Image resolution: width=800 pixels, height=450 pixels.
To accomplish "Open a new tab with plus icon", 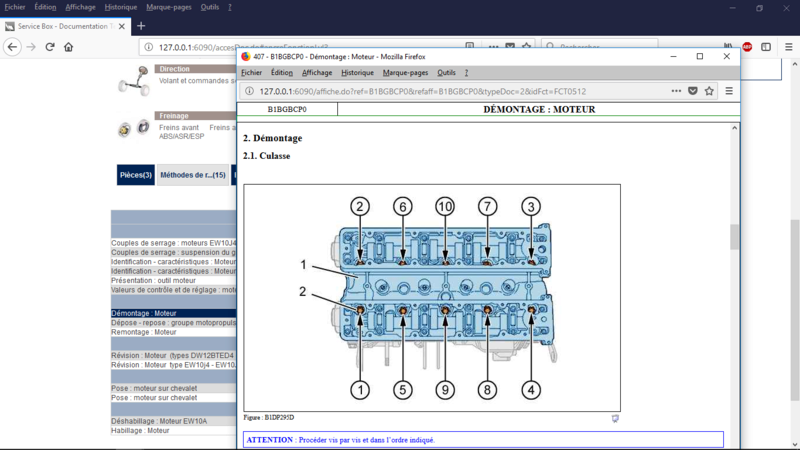I will [141, 26].
